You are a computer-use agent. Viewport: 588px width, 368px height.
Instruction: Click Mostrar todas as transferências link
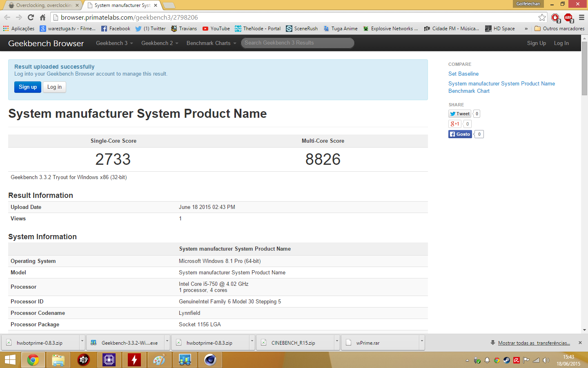point(534,343)
